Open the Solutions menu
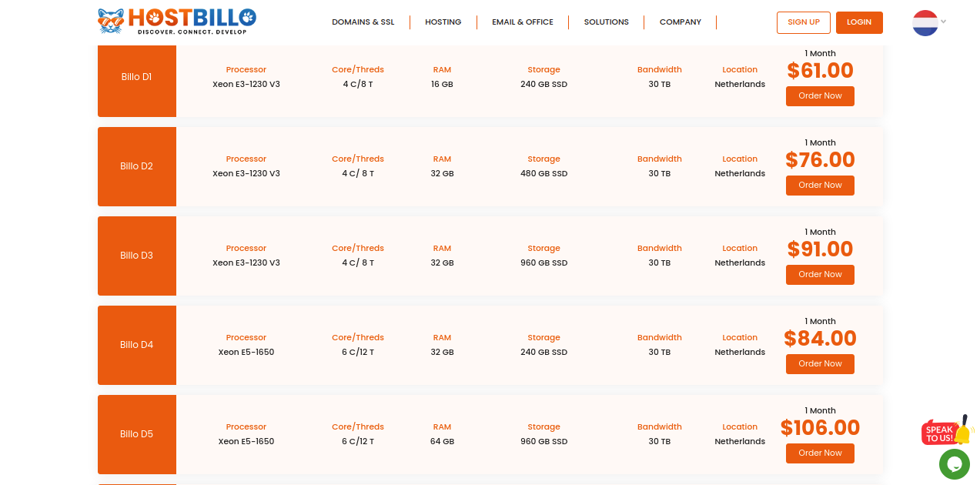 click(x=607, y=22)
